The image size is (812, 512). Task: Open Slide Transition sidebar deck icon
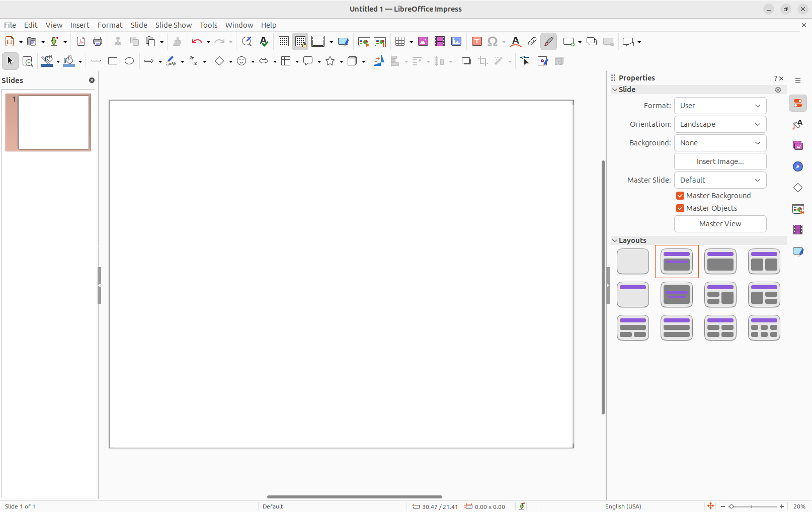[x=798, y=209]
